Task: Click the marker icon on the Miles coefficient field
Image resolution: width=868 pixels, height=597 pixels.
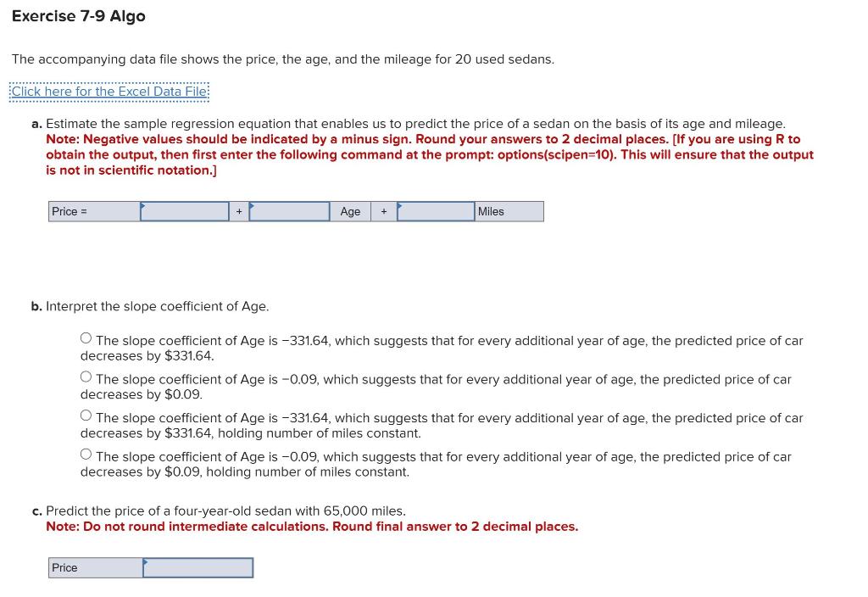Action: tap(398, 206)
